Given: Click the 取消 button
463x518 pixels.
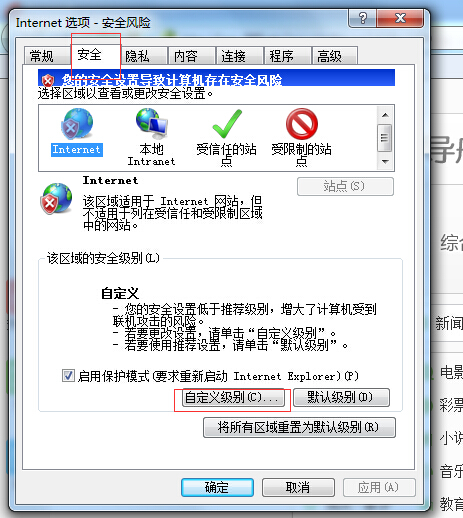Looking at the screenshot, I should point(298,488).
